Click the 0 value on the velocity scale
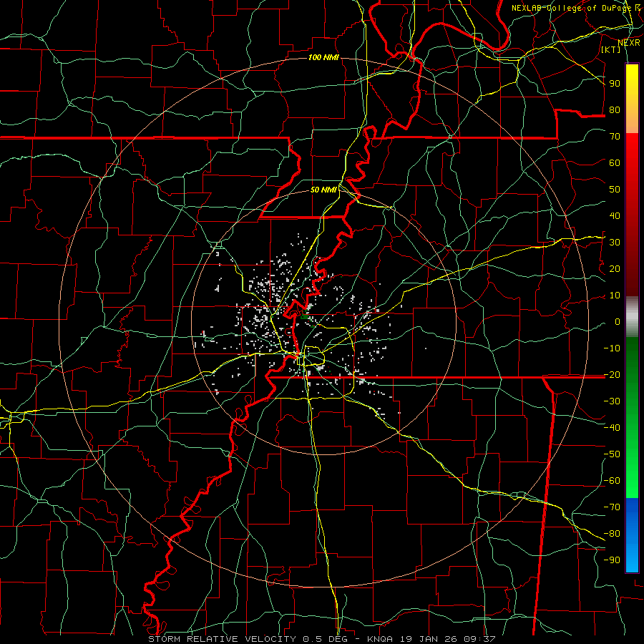The width and height of the screenshot is (644, 644). pos(618,322)
